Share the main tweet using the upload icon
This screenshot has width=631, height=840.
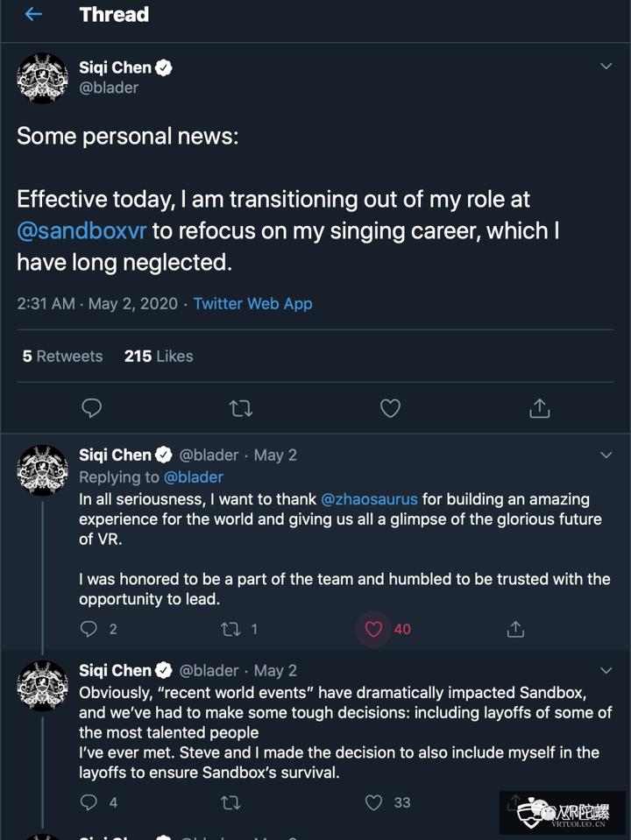point(540,408)
